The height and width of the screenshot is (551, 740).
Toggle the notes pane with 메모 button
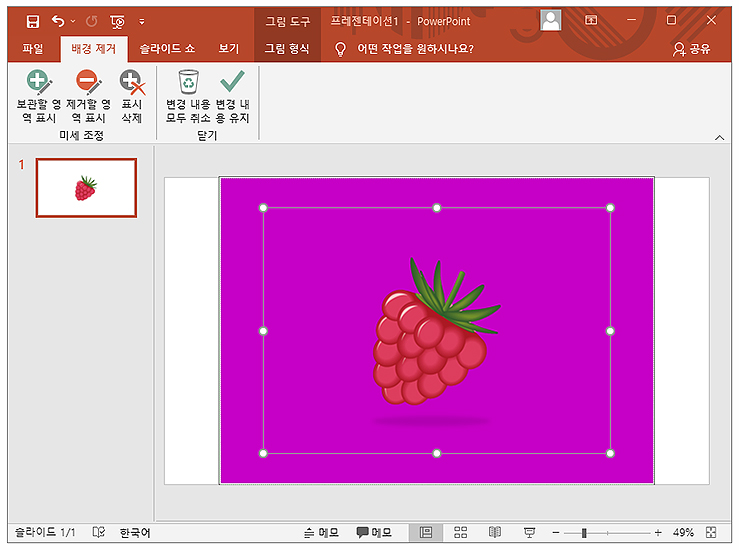(x=322, y=533)
